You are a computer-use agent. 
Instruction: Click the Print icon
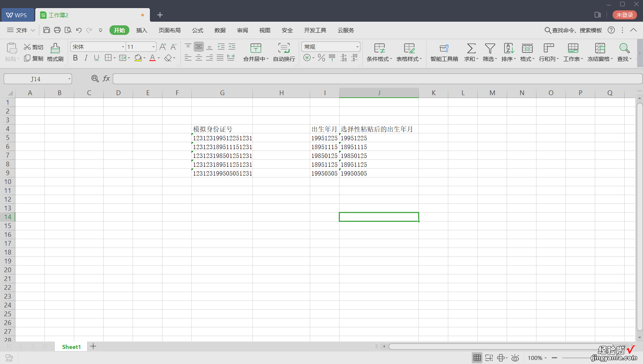(57, 30)
